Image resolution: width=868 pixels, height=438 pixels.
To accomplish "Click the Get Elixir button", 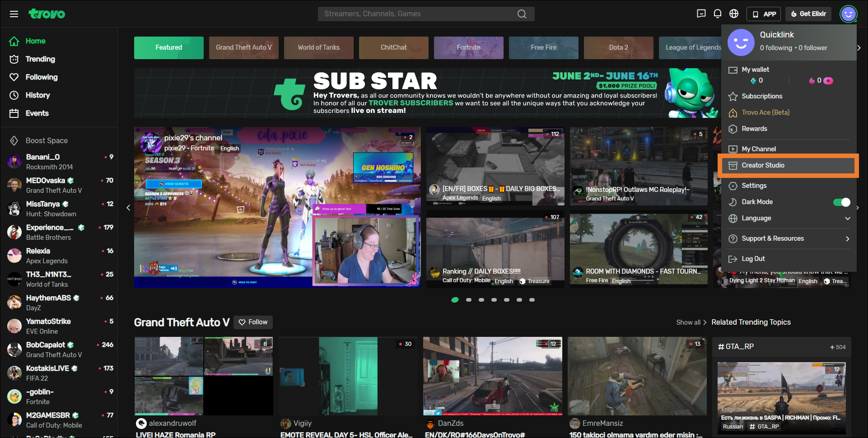I will point(808,14).
